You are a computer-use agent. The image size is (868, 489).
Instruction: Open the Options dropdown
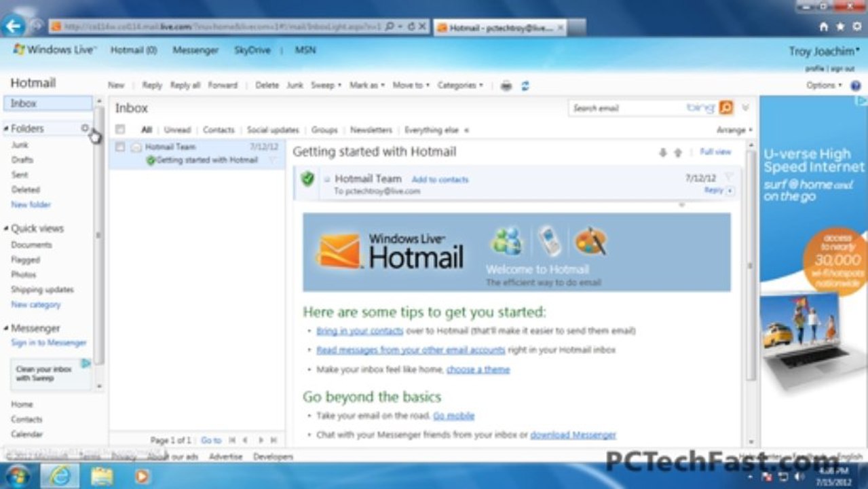[824, 86]
